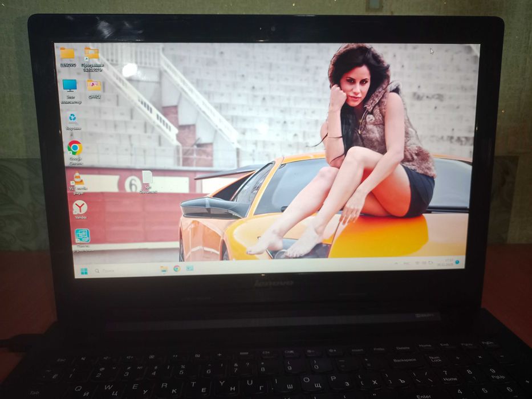532x399 pixels.
Task: Launch the Yandex browser shortcut
Action: coord(80,209)
